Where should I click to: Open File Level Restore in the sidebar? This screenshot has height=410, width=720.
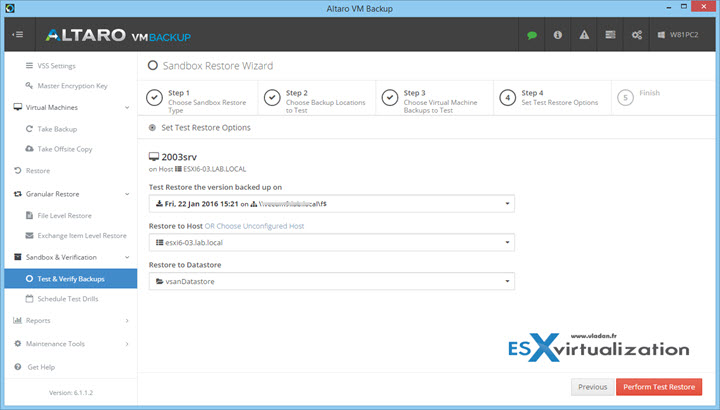pyautogui.click(x=64, y=216)
